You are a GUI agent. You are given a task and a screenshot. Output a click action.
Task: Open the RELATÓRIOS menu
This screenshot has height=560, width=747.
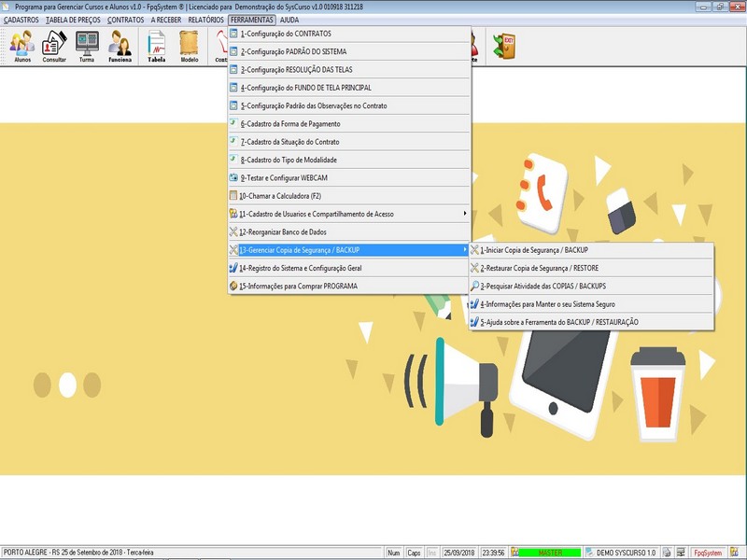205,19
